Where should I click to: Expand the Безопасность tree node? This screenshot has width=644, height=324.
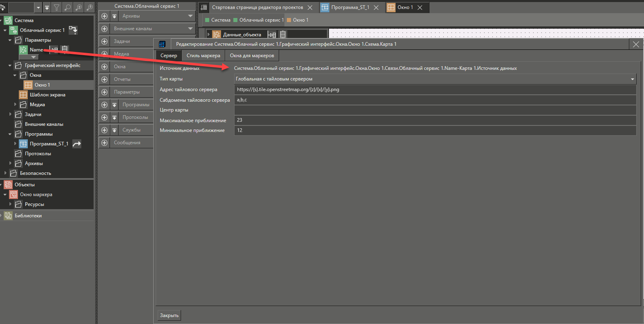tap(5, 173)
